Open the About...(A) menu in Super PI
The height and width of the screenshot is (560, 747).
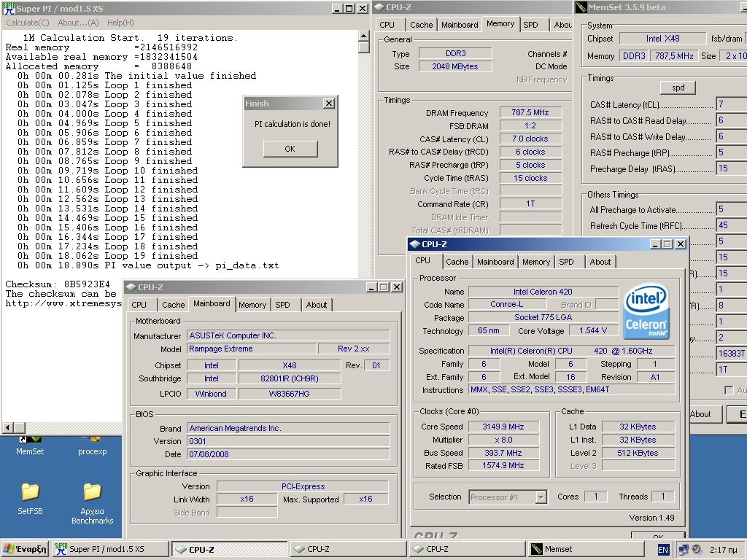[78, 23]
